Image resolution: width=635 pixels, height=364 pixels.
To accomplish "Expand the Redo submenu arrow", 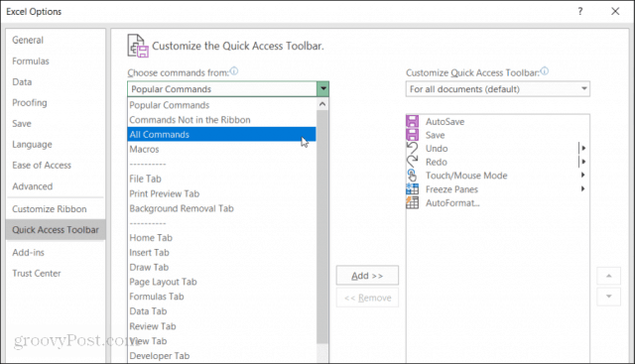I will [x=583, y=162].
